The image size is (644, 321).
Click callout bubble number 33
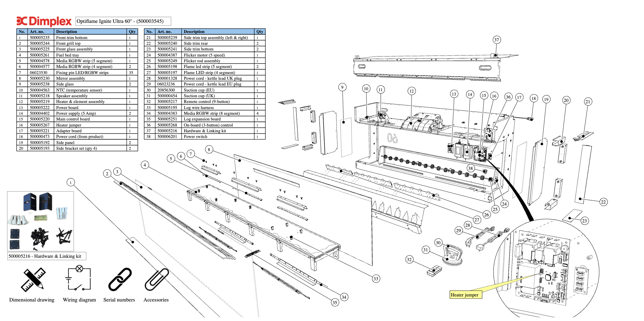pos(376,279)
